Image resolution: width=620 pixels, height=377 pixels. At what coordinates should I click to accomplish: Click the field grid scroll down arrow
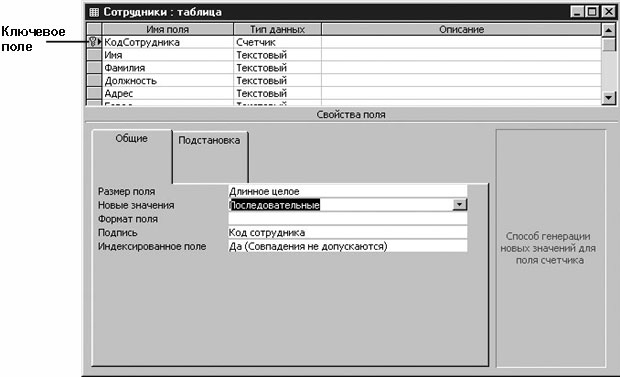pyautogui.click(x=609, y=97)
